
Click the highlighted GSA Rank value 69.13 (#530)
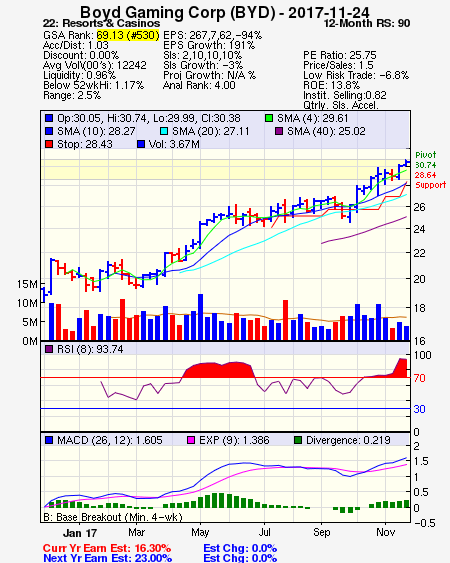tap(128, 35)
